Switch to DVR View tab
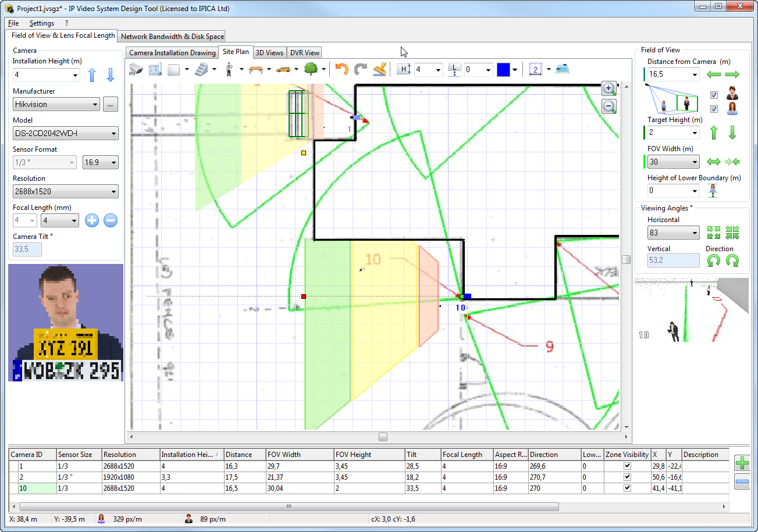Screen dimensions: 758x532 (x=305, y=53)
